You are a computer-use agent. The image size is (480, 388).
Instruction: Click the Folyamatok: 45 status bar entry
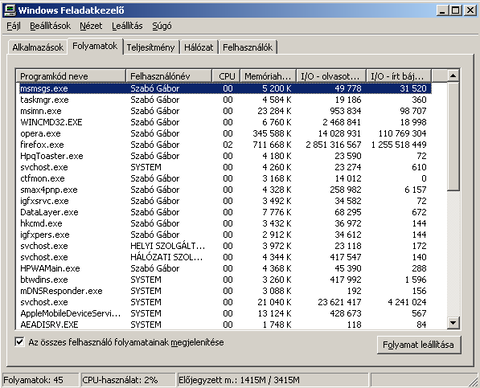(40, 380)
